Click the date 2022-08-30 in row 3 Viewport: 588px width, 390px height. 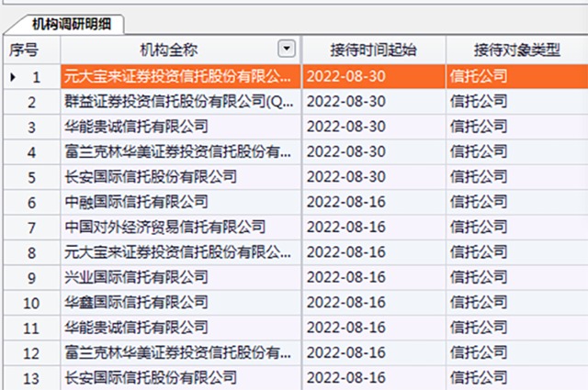(x=346, y=127)
